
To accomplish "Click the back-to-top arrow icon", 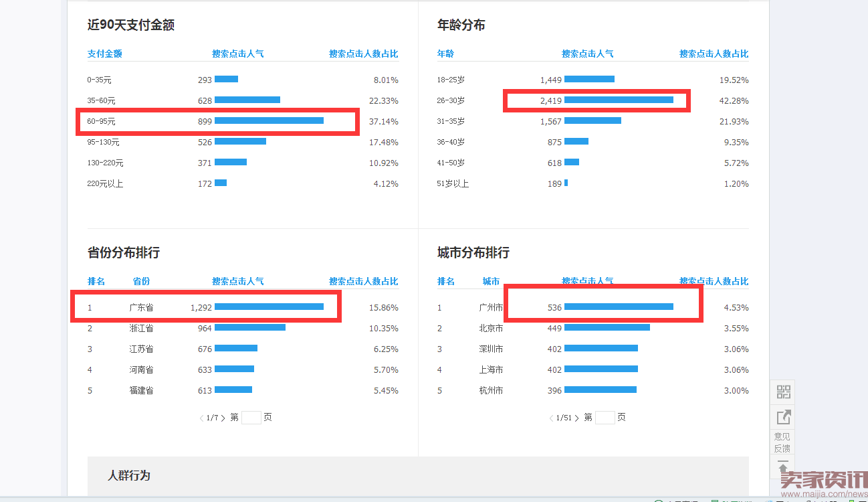I will [x=783, y=467].
